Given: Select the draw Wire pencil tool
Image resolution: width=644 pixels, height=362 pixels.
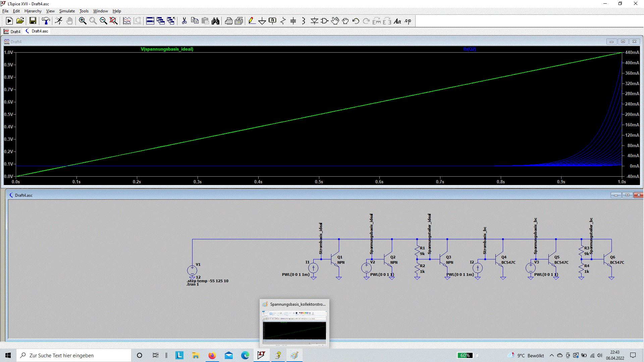Looking at the screenshot, I should 252,21.
